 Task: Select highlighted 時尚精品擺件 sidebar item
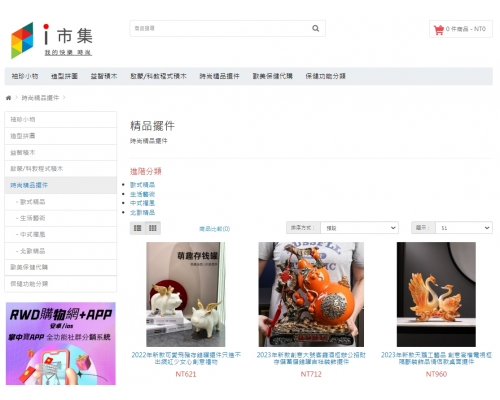point(61,185)
